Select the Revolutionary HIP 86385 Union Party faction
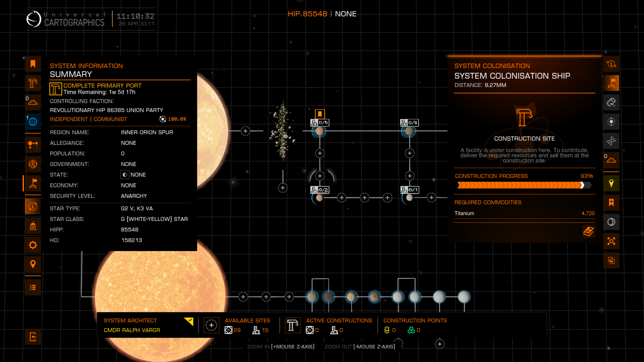644x362 pixels. (x=107, y=110)
